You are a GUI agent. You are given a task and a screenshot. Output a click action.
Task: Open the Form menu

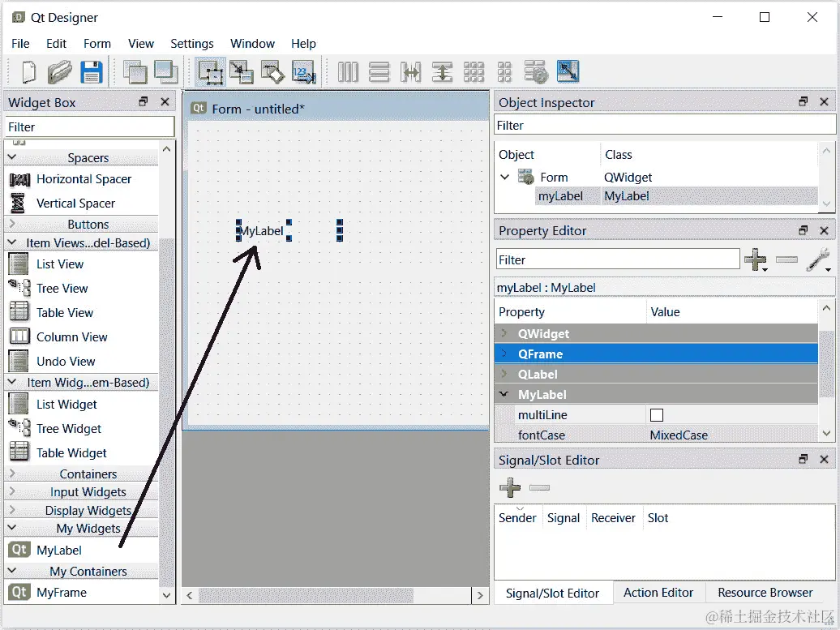97,44
